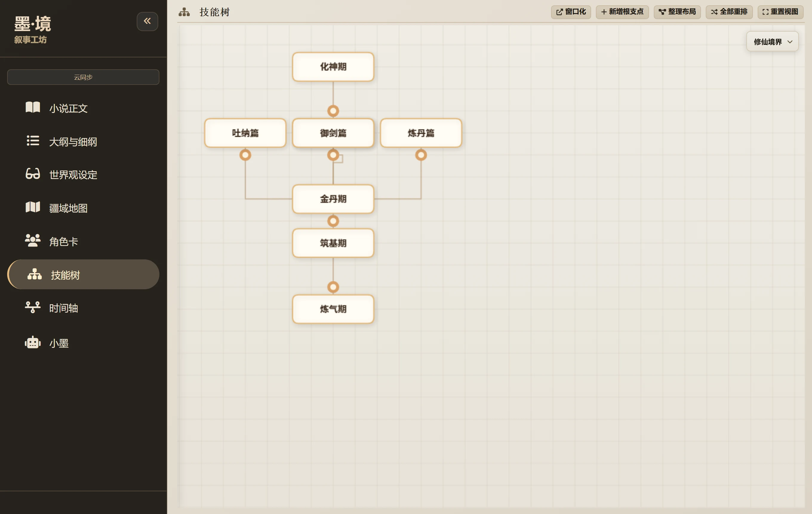The image size is (812, 514).
Task: Open the 时间轴 timeline icon
Action: (33, 307)
